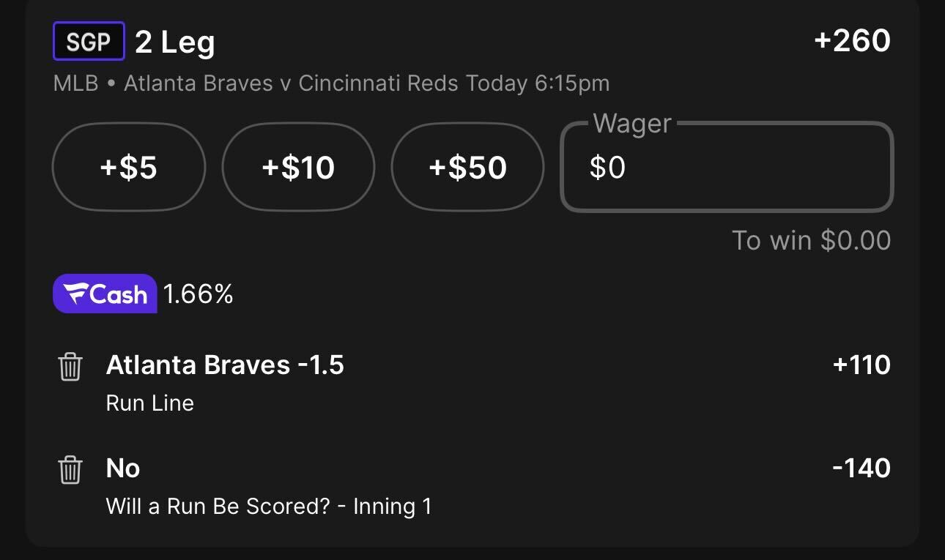Viewport: 945px width, 560px height.
Task: Select the Atlanta Braves -1.5 selection
Action: (225, 365)
